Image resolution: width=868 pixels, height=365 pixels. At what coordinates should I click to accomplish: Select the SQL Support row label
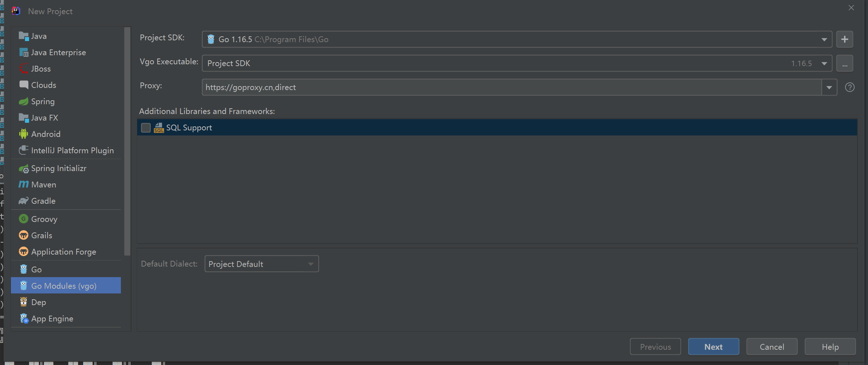coord(189,128)
